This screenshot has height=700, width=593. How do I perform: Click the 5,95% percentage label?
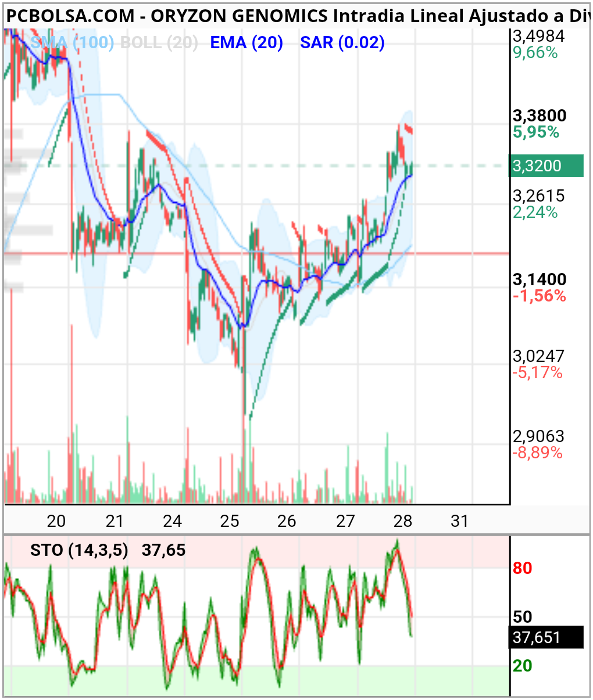536,132
